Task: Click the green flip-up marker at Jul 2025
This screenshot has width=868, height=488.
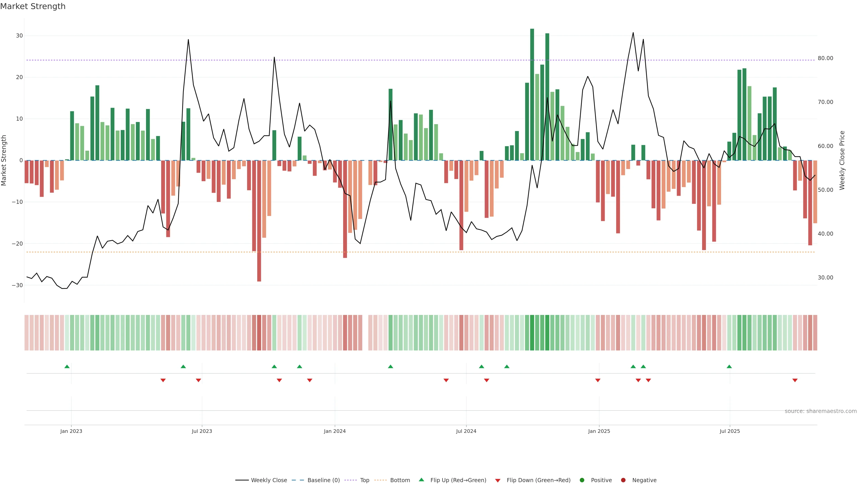Action: tap(729, 366)
